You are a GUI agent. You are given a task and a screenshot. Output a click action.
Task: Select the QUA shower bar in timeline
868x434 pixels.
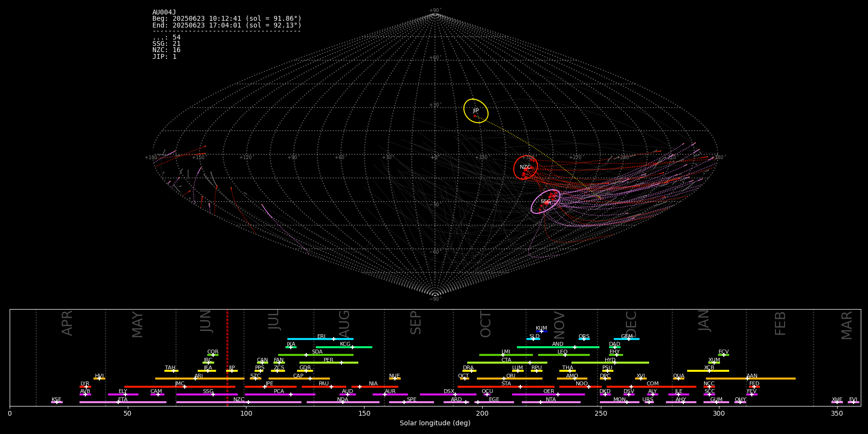678,379
